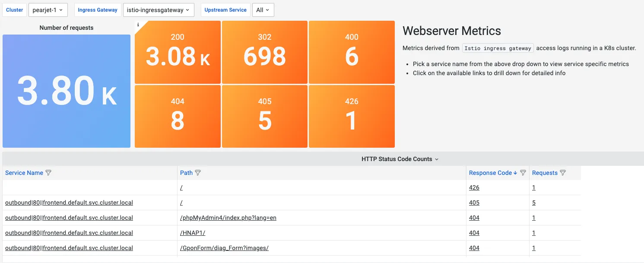Screen dimensions: 644x263
Task: Open the requests count in the phpMyAdmin4 row
Action: coord(534,218)
